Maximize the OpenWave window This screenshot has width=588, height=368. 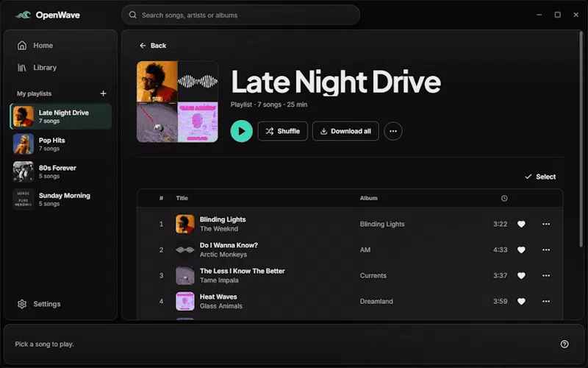pyautogui.click(x=558, y=15)
